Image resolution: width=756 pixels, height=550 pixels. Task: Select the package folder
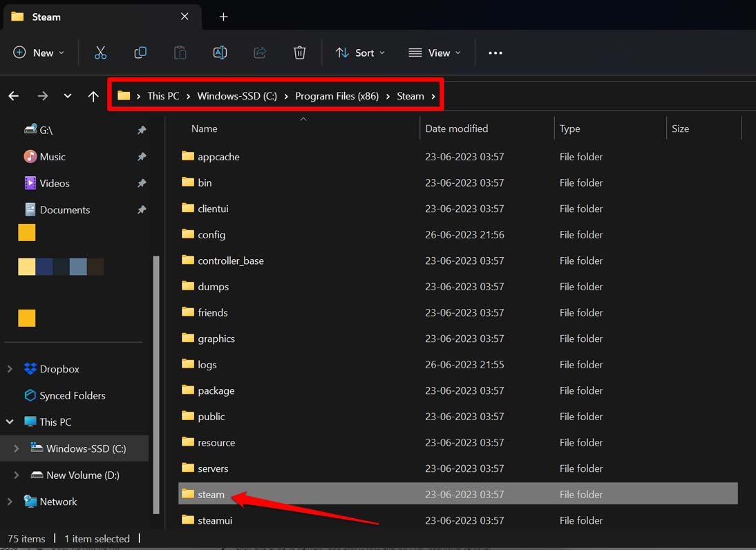(458, 391)
